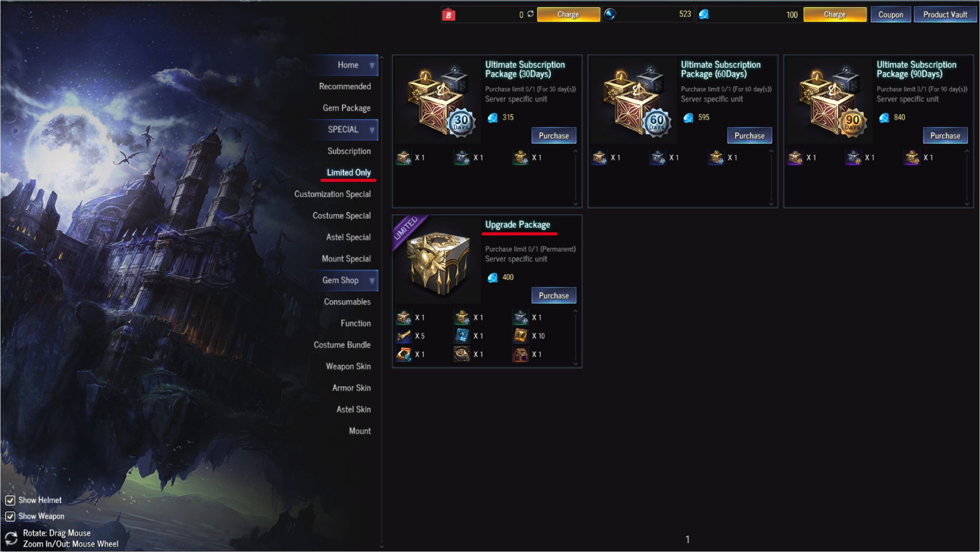Open the Weapon Skin category
980x552 pixels.
348,366
